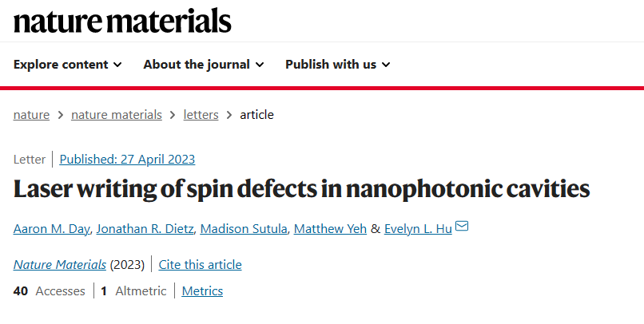Viewport: 644px width, 324px height.
Task: Open the nature materials breadcrumb link
Action: (x=117, y=115)
